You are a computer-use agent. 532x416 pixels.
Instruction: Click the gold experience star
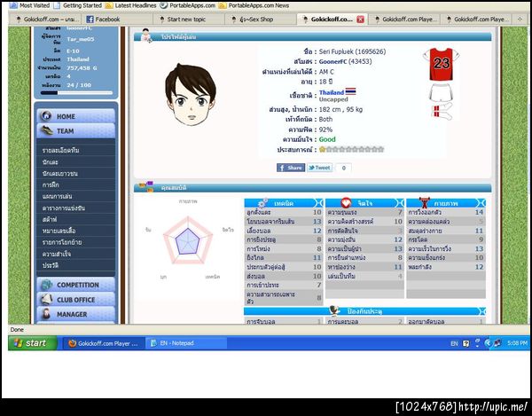tap(322, 149)
